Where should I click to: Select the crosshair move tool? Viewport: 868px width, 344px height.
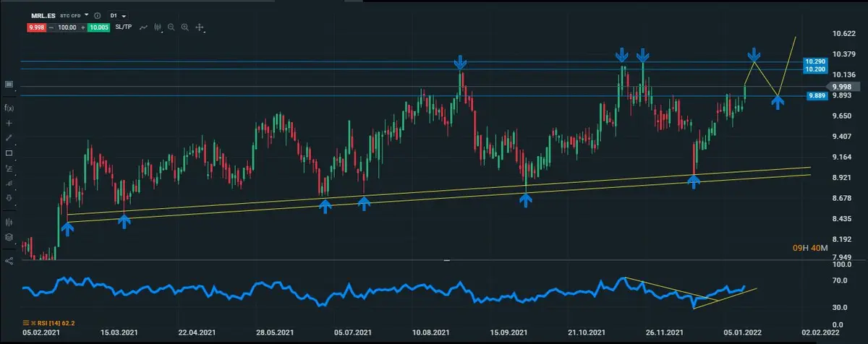point(200,27)
